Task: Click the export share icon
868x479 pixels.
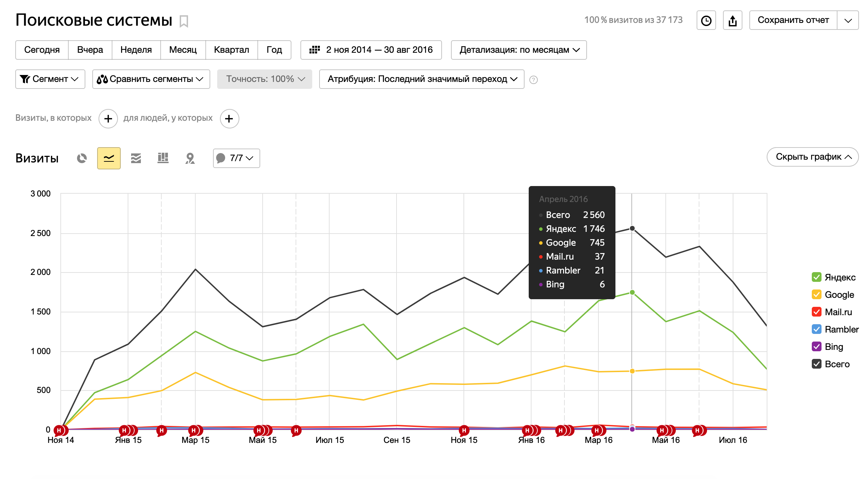Action: pyautogui.click(x=732, y=20)
